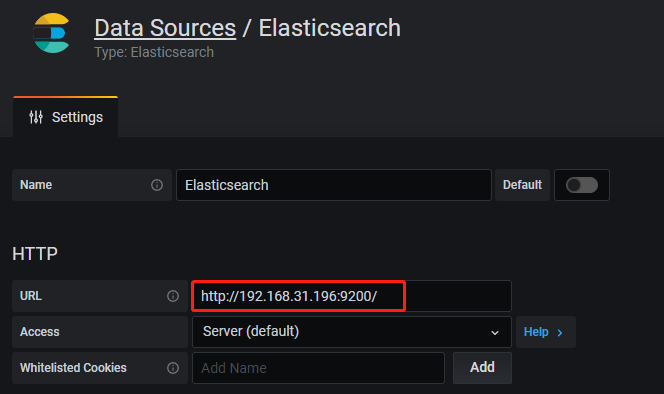
Task: Click the Default label
Action: [x=522, y=185]
